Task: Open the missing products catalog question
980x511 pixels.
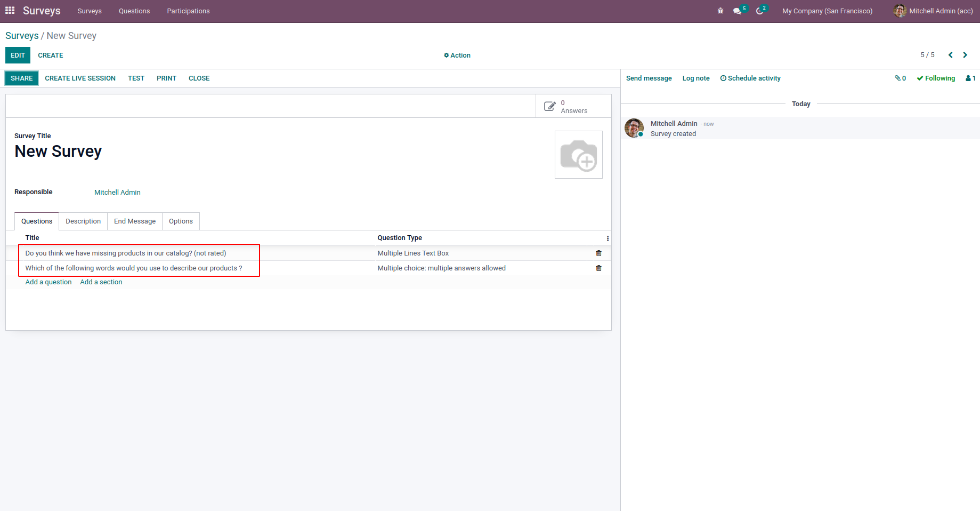Action: (126, 253)
